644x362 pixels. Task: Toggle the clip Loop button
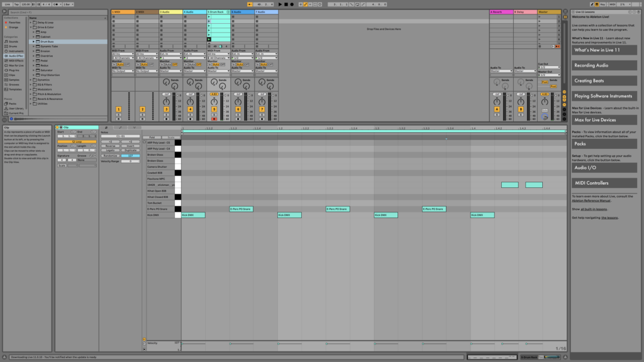click(x=77, y=141)
